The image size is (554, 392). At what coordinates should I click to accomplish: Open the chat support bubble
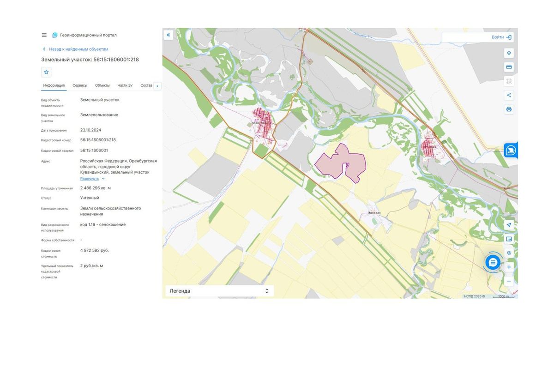coord(493,262)
